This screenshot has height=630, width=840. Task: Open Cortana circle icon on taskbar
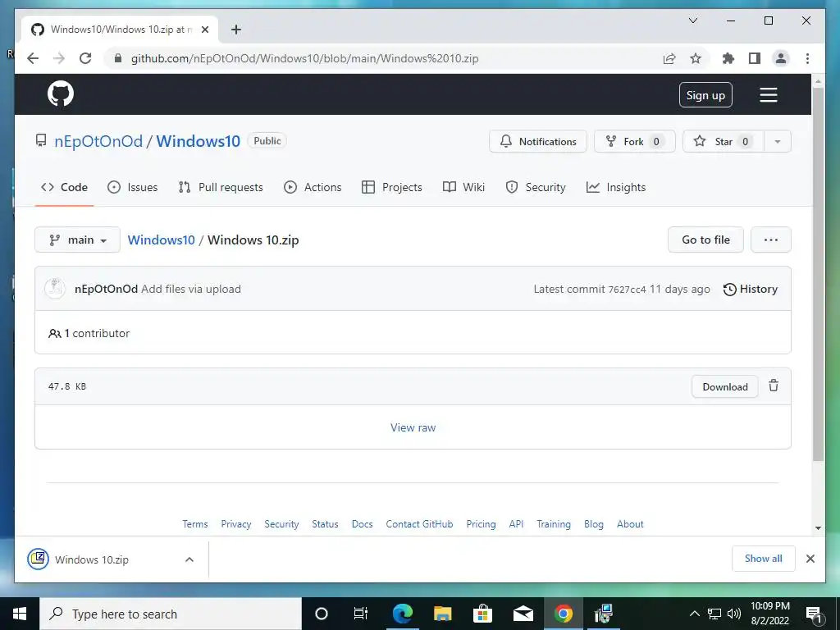click(321, 614)
